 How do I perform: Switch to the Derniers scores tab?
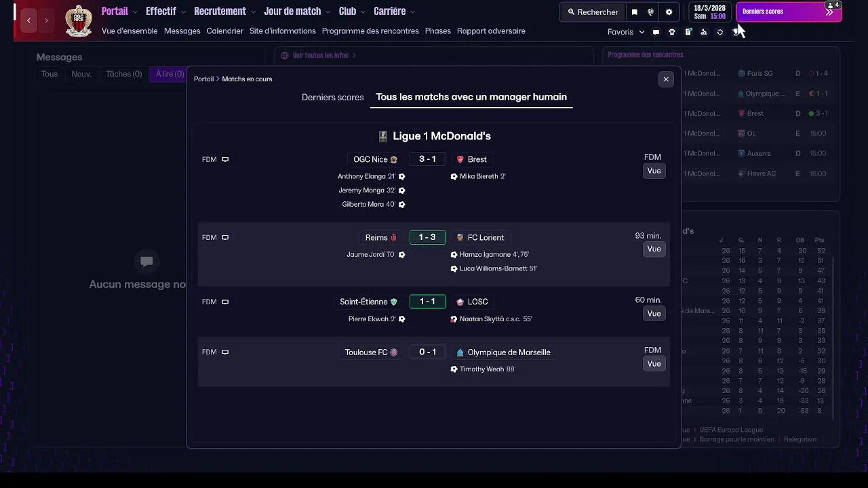pyautogui.click(x=332, y=97)
